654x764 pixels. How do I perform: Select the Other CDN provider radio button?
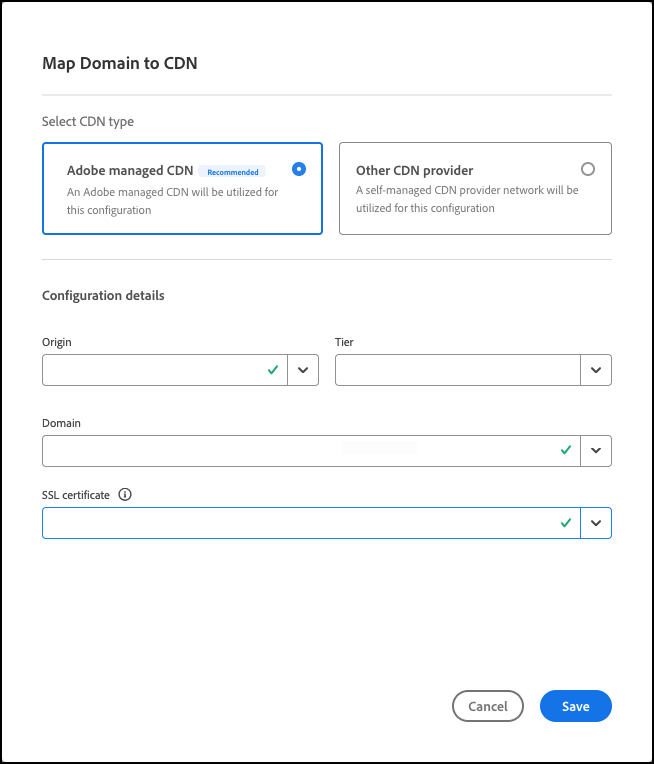coord(587,169)
